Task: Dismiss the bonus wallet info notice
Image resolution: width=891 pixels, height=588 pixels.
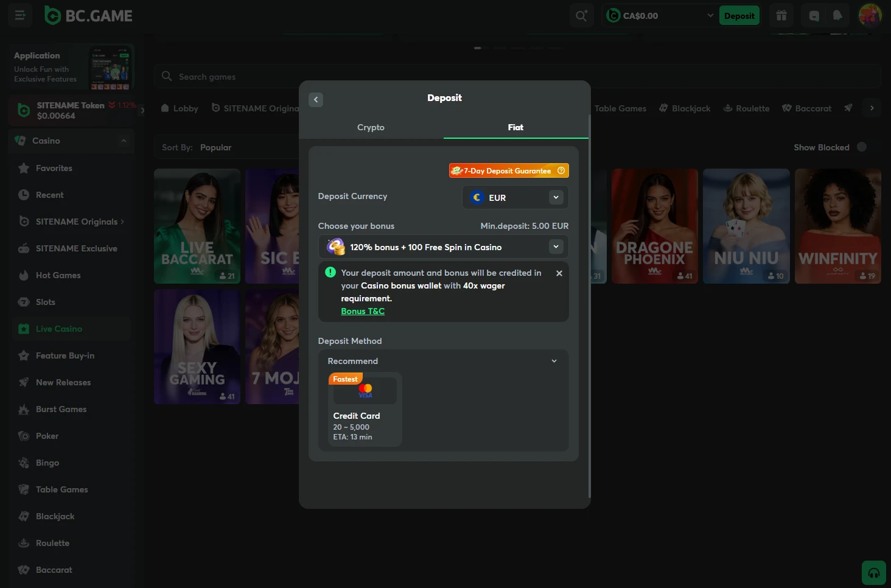Action: pos(559,273)
